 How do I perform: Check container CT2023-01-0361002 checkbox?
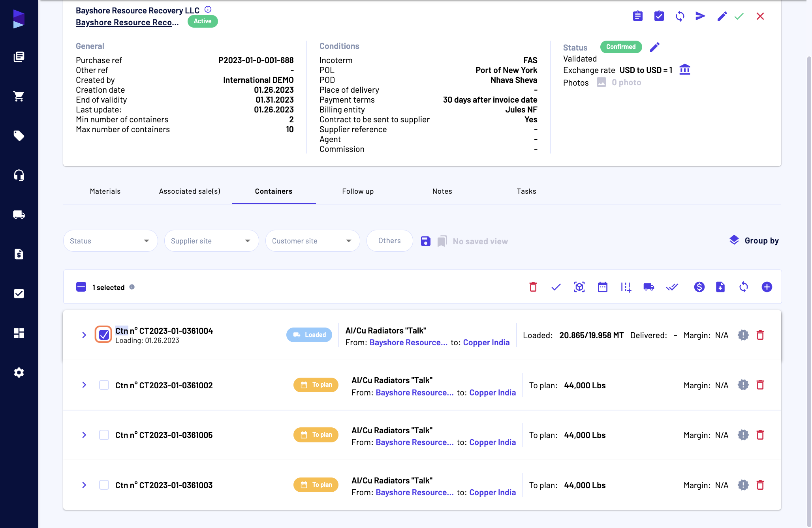click(x=104, y=385)
